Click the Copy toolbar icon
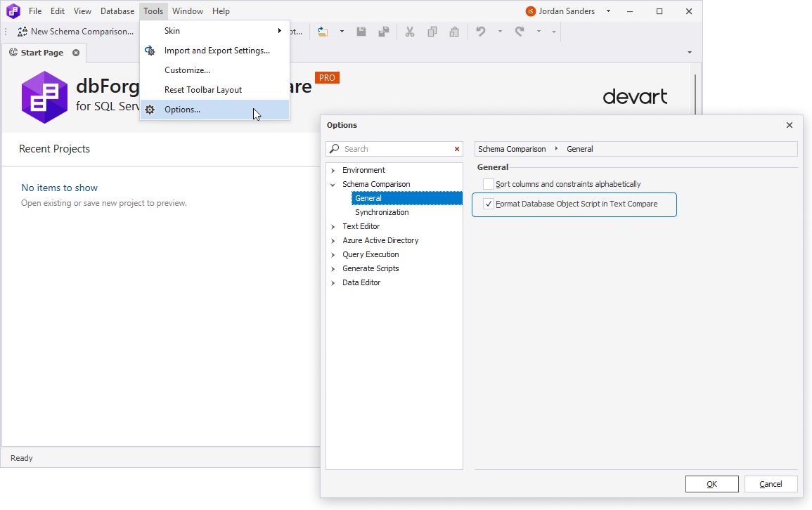The width and height of the screenshot is (812, 510). [432, 32]
